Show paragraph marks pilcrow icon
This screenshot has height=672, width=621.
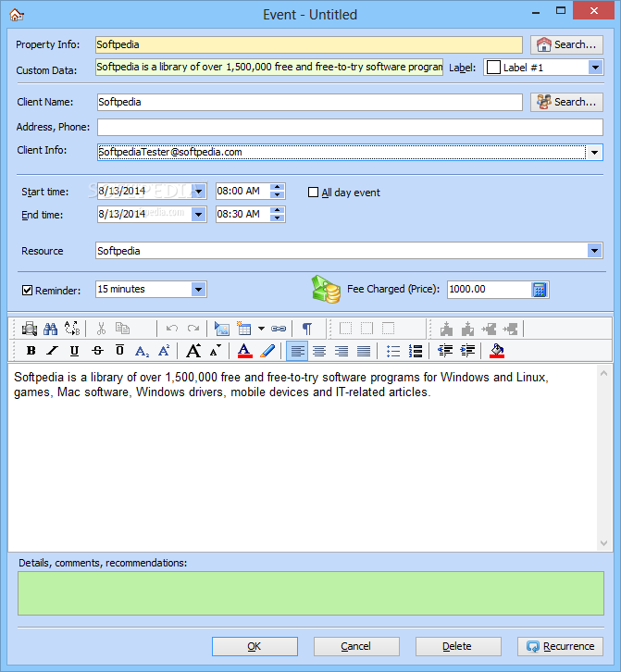[x=307, y=329]
